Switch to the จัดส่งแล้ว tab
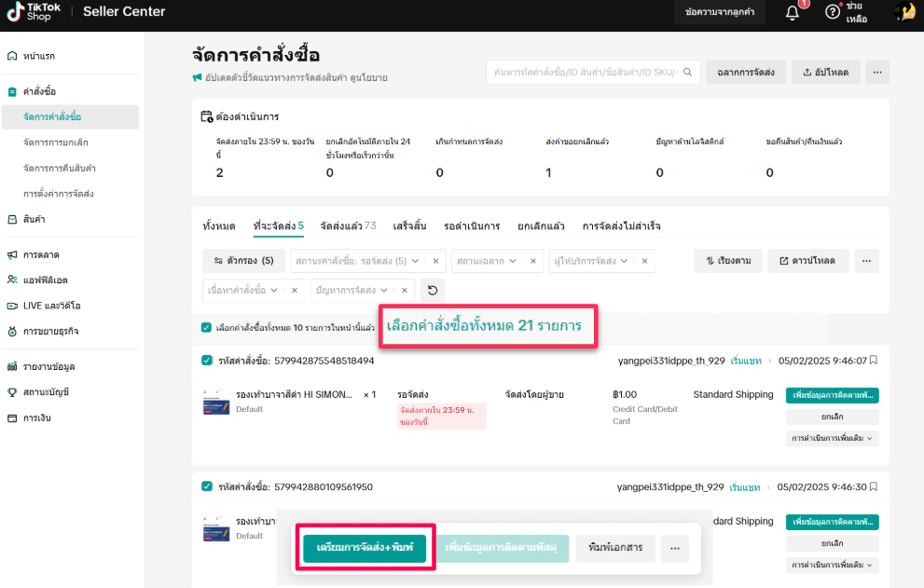Viewport: 924px width, 588px height. pyautogui.click(x=348, y=226)
